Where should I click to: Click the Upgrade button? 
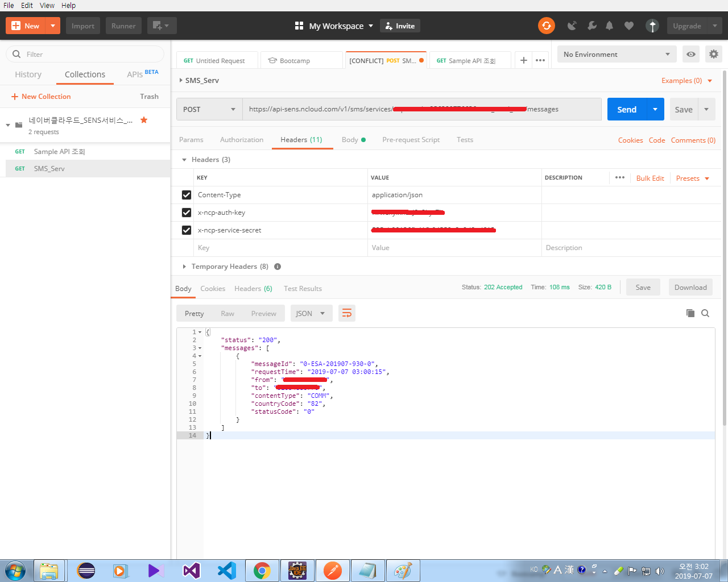pyautogui.click(x=687, y=26)
